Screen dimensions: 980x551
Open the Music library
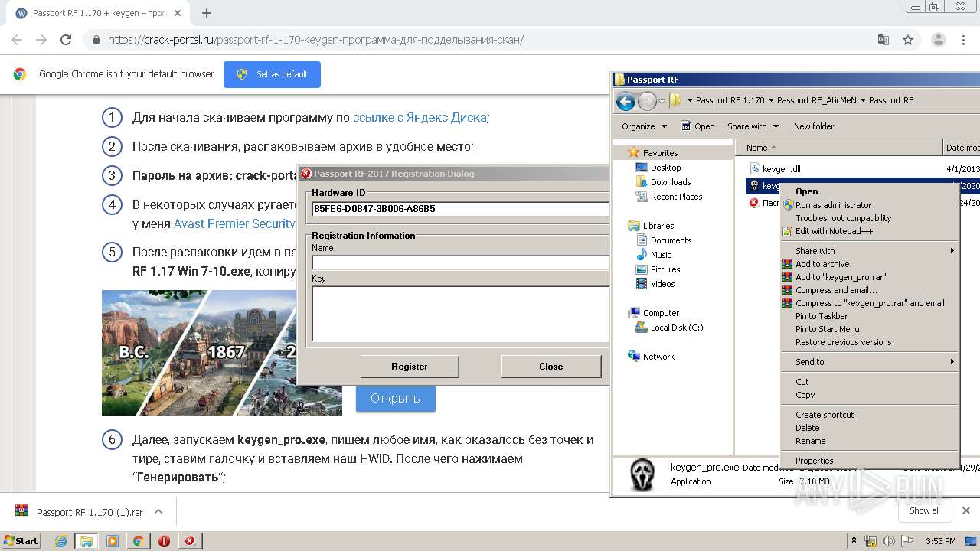pyautogui.click(x=661, y=255)
